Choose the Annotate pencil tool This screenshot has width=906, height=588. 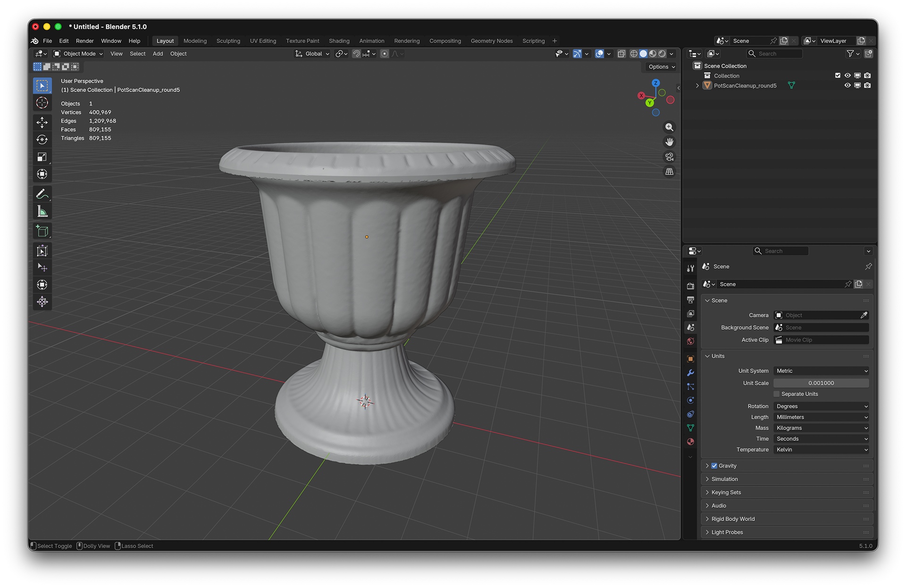42,194
